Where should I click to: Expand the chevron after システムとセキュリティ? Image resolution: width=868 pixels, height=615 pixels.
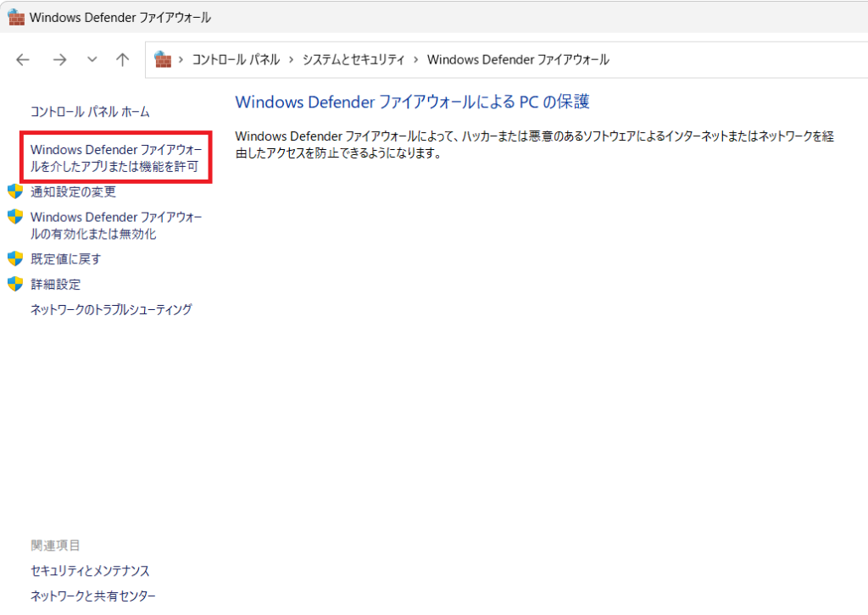click(415, 60)
